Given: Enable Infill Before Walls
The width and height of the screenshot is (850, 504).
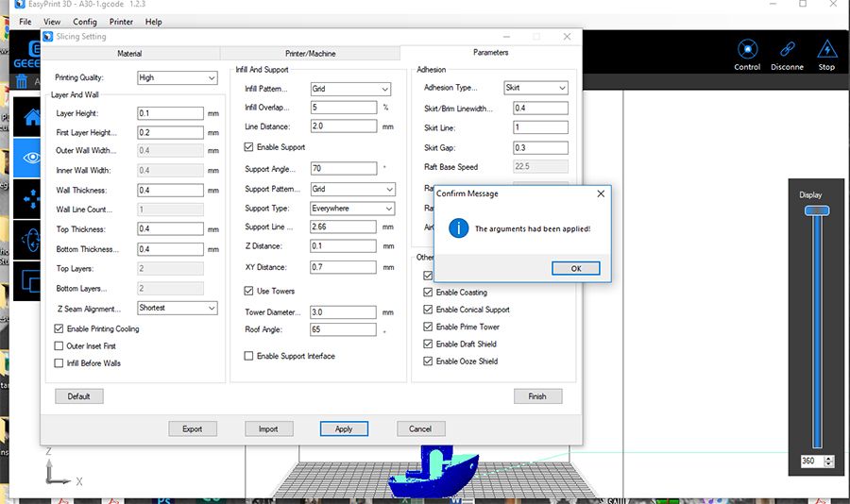Looking at the screenshot, I should tap(59, 363).
